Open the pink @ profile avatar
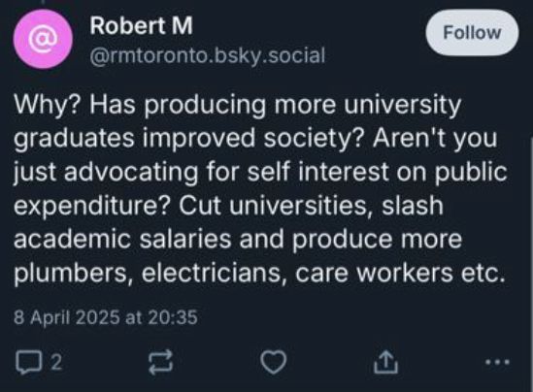 coord(43,39)
